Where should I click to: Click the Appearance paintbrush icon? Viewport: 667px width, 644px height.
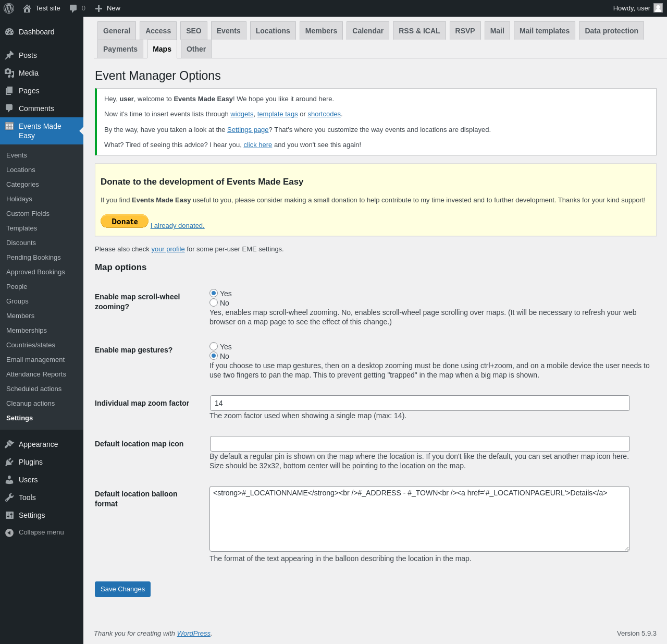coord(9,444)
